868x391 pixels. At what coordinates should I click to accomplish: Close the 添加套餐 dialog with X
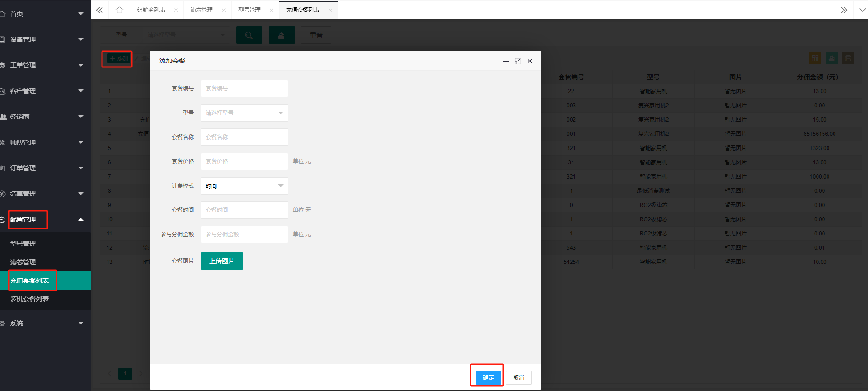[530, 61]
